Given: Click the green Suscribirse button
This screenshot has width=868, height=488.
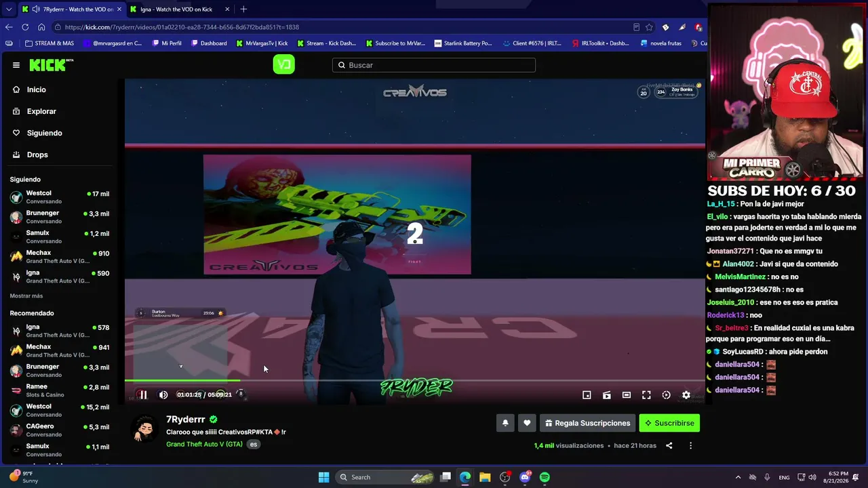Looking at the screenshot, I should (669, 423).
